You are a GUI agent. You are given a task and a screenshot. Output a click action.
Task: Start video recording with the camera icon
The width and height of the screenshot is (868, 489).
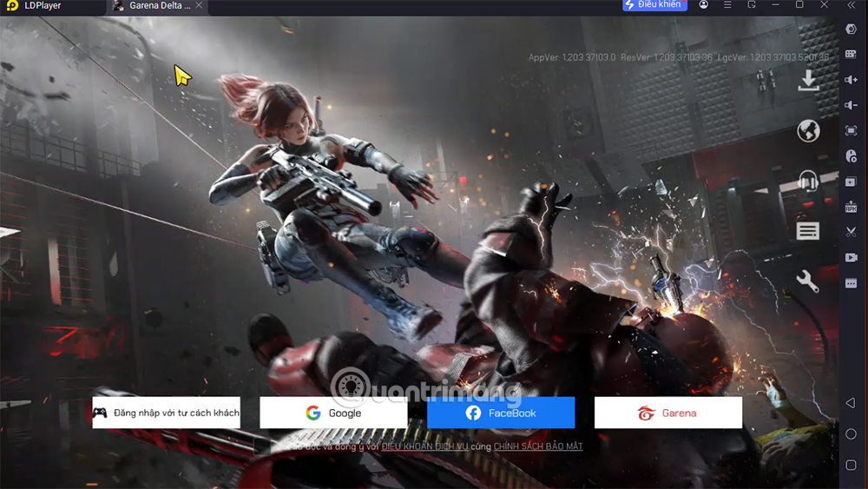pyautogui.click(x=851, y=257)
